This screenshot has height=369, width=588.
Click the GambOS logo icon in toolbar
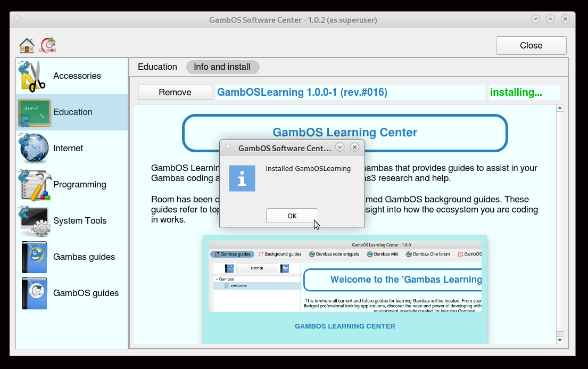48,45
